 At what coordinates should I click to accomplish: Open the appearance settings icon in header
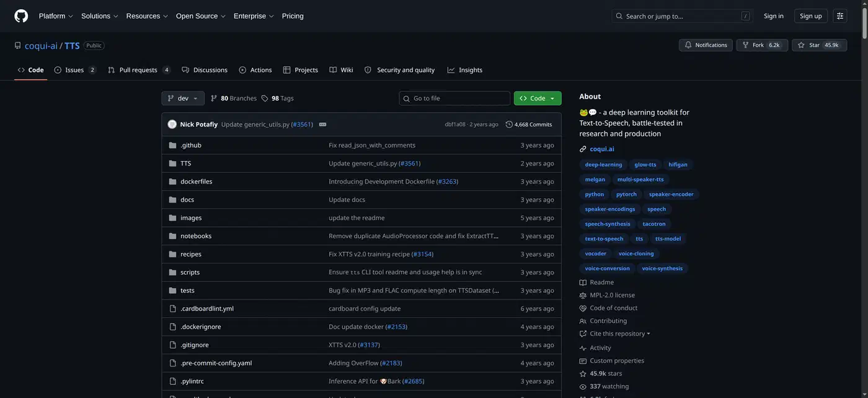[x=840, y=16]
